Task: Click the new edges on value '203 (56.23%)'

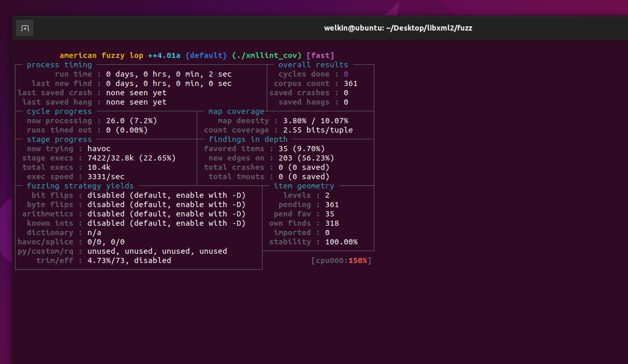Action: tap(306, 158)
